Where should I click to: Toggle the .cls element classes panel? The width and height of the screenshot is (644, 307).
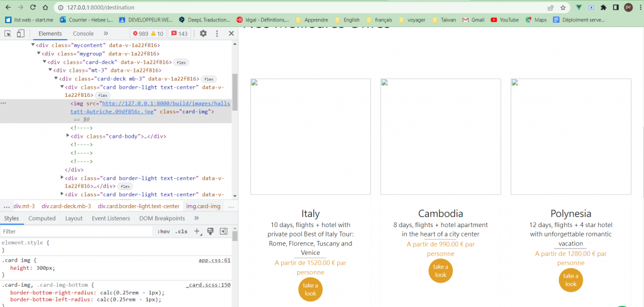click(181, 232)
